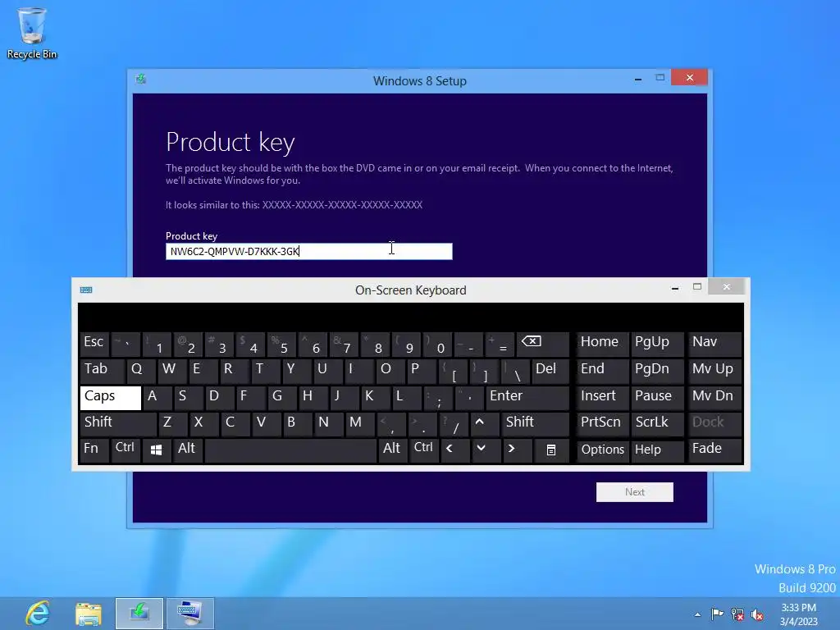Image resolution: width=840 pixels, height=630 pixels.
Task: Click the keyboard Help key
Action: (x=657, y=450)
